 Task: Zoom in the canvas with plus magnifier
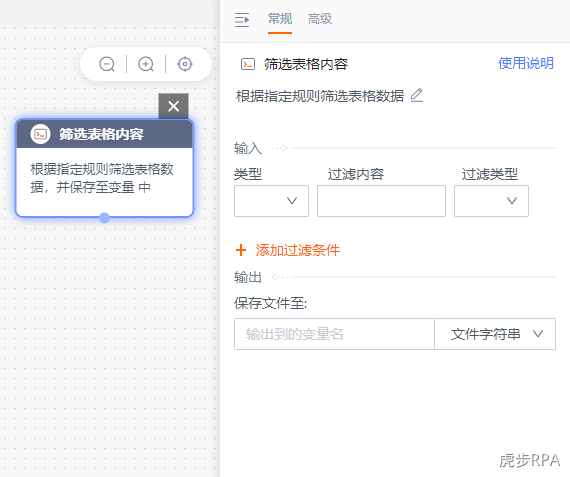[x=146, y=64]
